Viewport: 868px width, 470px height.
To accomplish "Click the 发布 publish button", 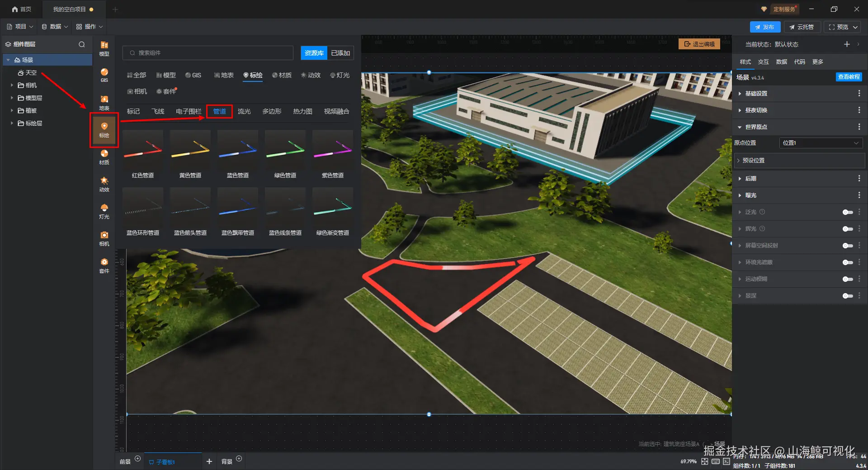I will coord(765,27).
